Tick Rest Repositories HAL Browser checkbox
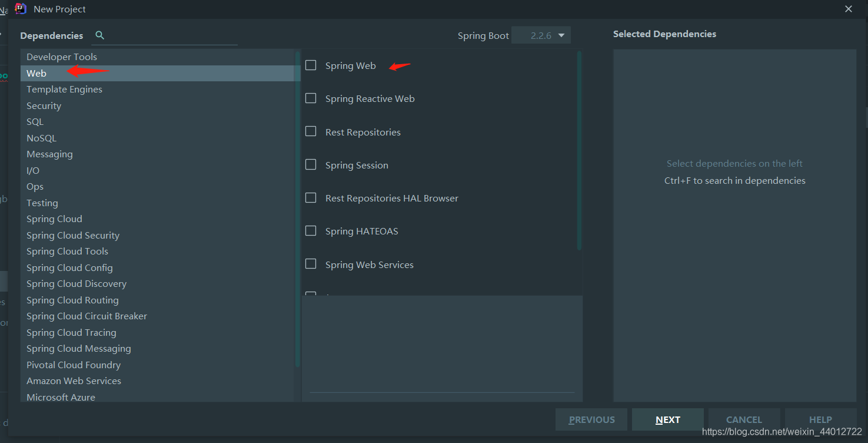 311,197
